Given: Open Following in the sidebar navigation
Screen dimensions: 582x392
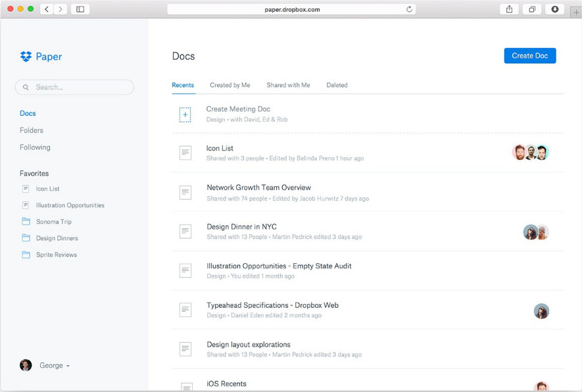Looking at the screenshot, I should pos(35,147).
